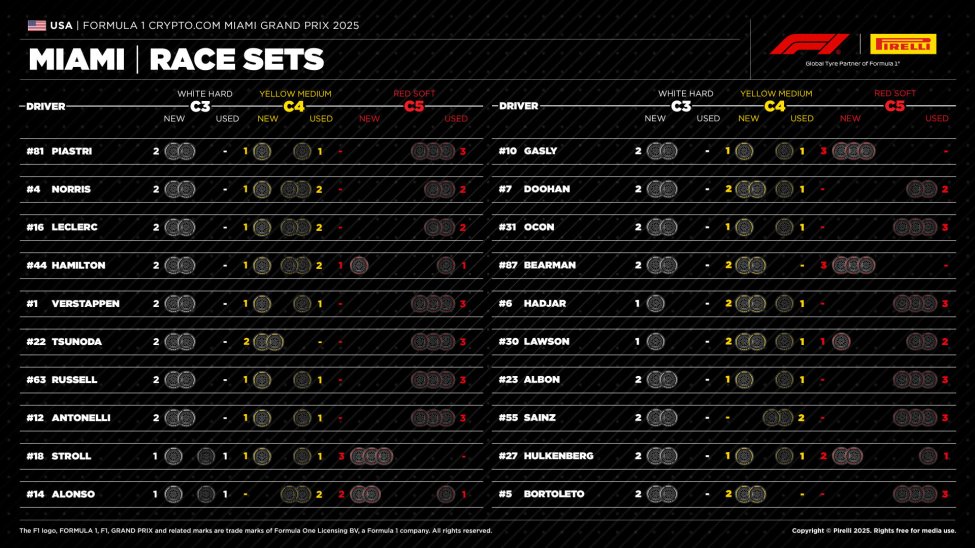Select Hulkenberg's used red soft tyre
Image resolution: width=975 pixels, height=548 pixels.
928,456
